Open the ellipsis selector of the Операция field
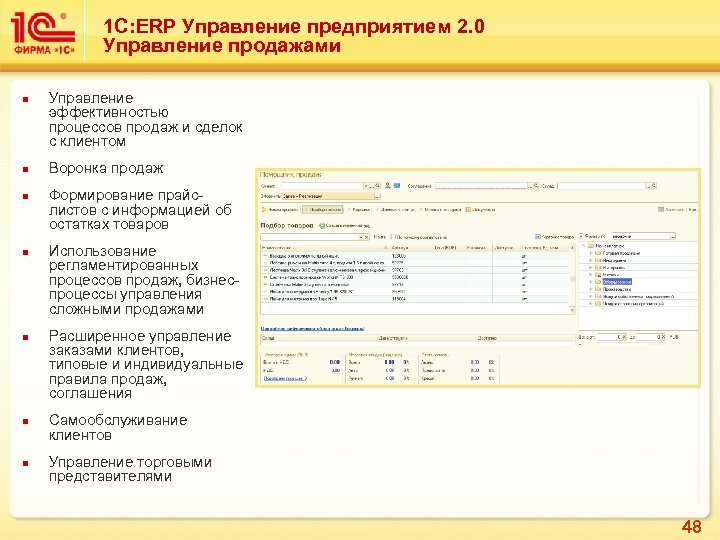This screenshot has width=720, height=540. point(377,196)
